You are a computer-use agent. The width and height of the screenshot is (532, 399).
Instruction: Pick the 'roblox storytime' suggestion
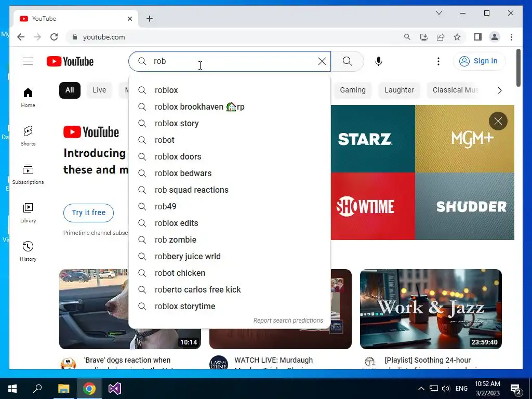click(x=230, y=307)
